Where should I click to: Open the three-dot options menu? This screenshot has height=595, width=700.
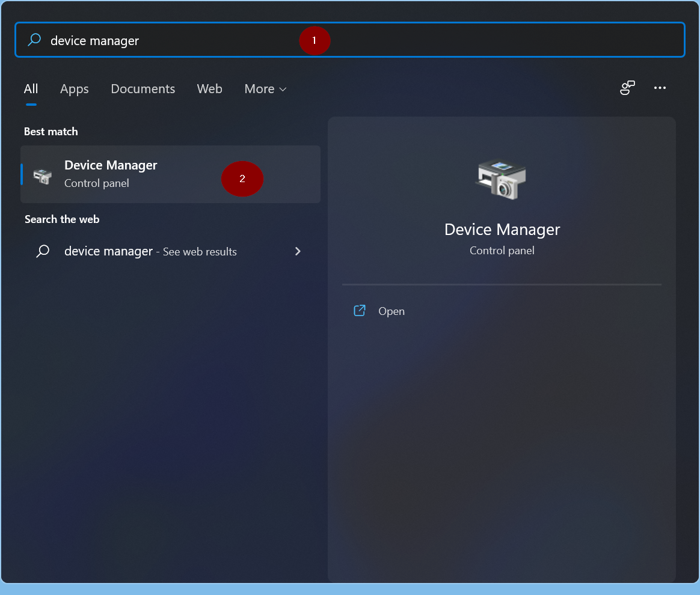pyautogui.click(x=660, y=88)
